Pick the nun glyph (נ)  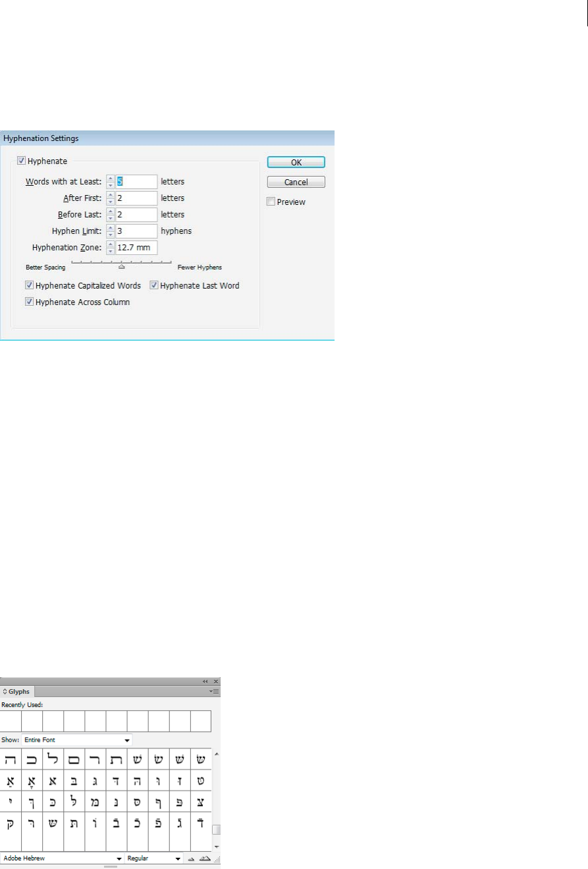coord(116,802)
